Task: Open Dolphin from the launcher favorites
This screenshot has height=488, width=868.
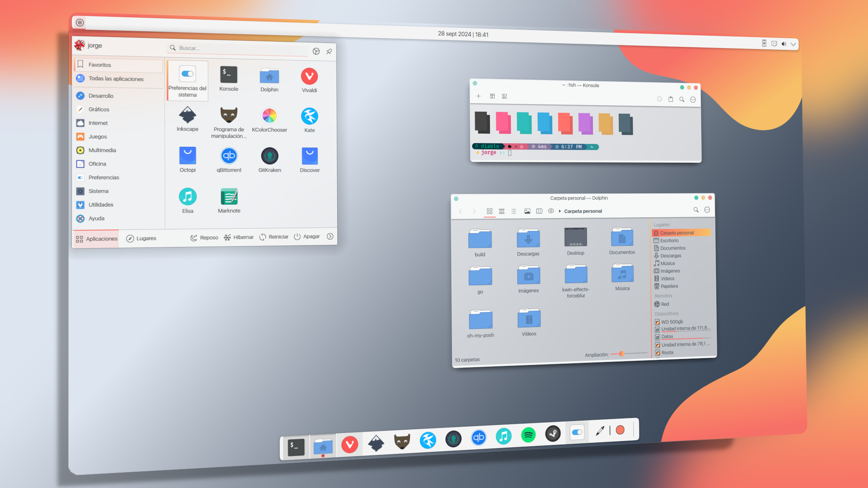Action: tap(269, 80)
